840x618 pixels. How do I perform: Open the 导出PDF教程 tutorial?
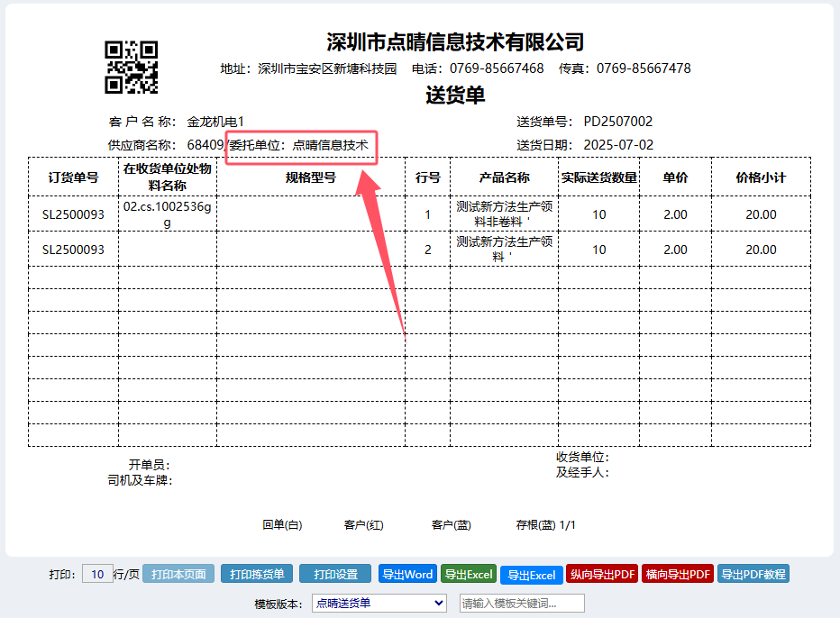tap(753, 574)
